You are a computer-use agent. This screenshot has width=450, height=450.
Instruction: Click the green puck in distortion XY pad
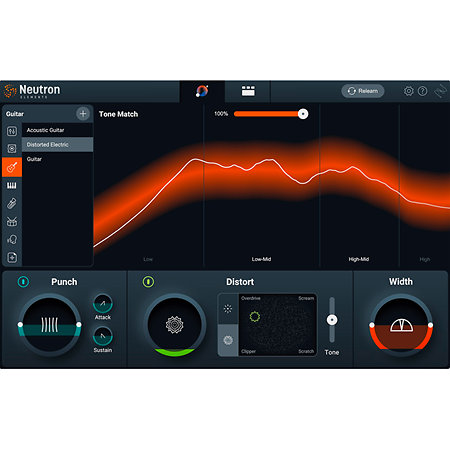(255, 316)
